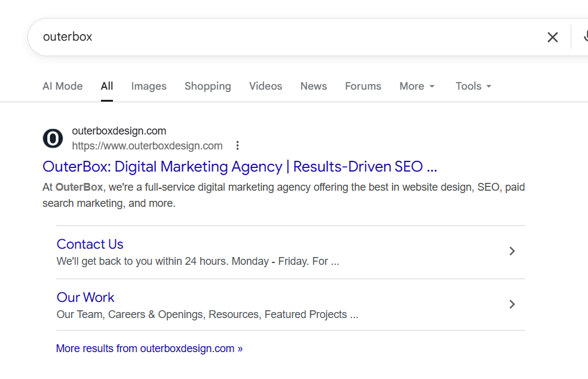
Task: Go to the Images tab
Action: pyautogui.click(x=149, y=86)
